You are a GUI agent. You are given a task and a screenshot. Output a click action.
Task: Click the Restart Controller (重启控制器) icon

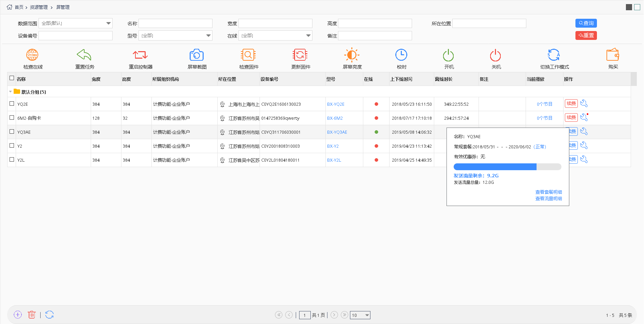point(140,55)
